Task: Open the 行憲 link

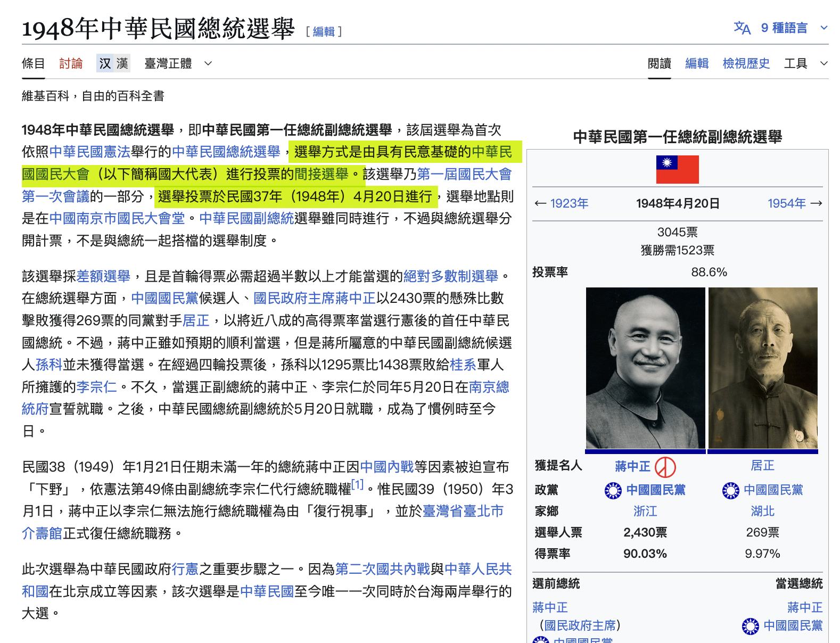Action: [185, 569]
